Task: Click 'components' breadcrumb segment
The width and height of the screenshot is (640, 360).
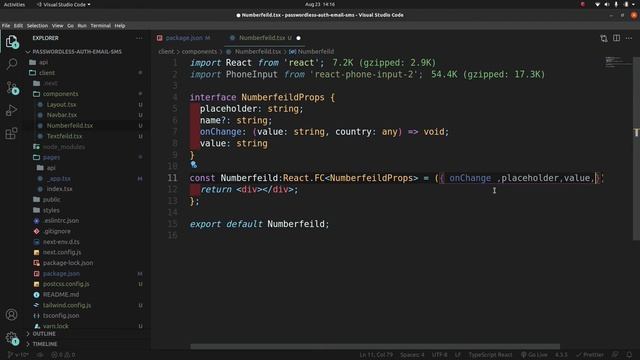Action: [x=199, y=52]
